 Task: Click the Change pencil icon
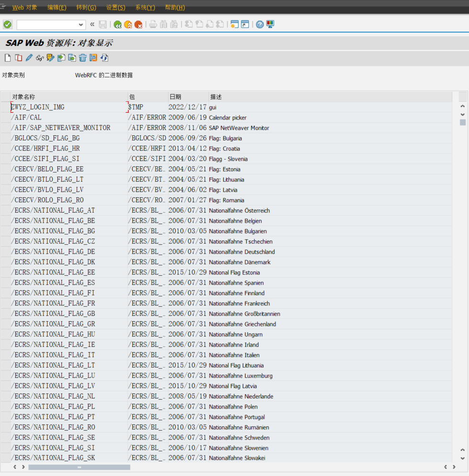point(29,58)
